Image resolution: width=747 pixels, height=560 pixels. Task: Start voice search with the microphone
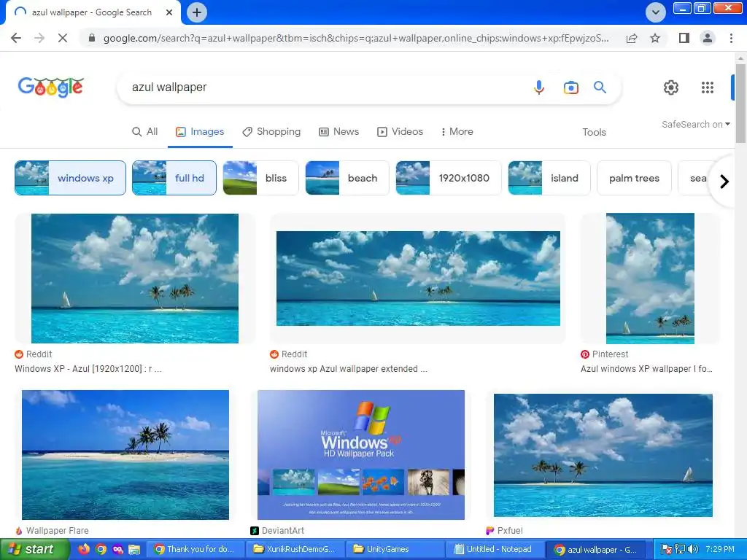pos(539,87)
